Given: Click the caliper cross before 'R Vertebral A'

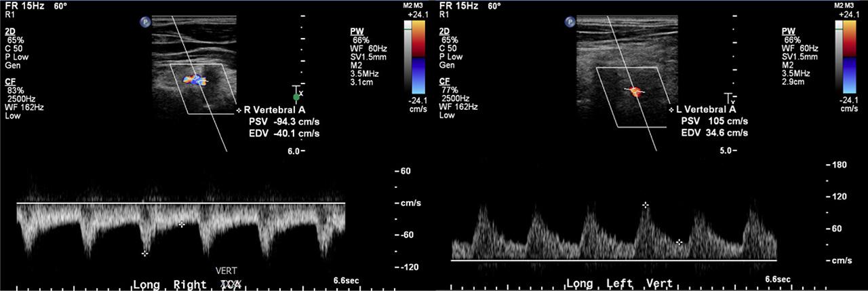Looking at the screenshot, I should tap(239, 109).
